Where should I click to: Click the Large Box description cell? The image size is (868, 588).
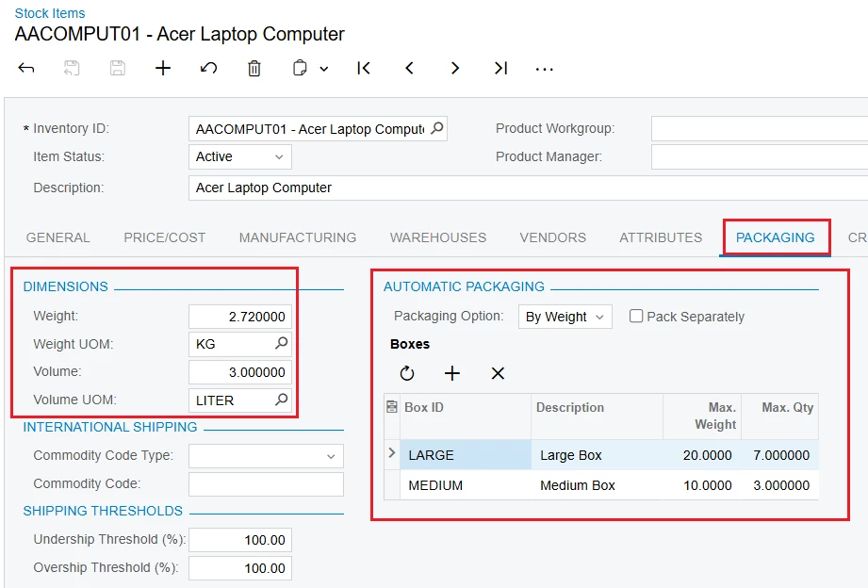point(597,455)
